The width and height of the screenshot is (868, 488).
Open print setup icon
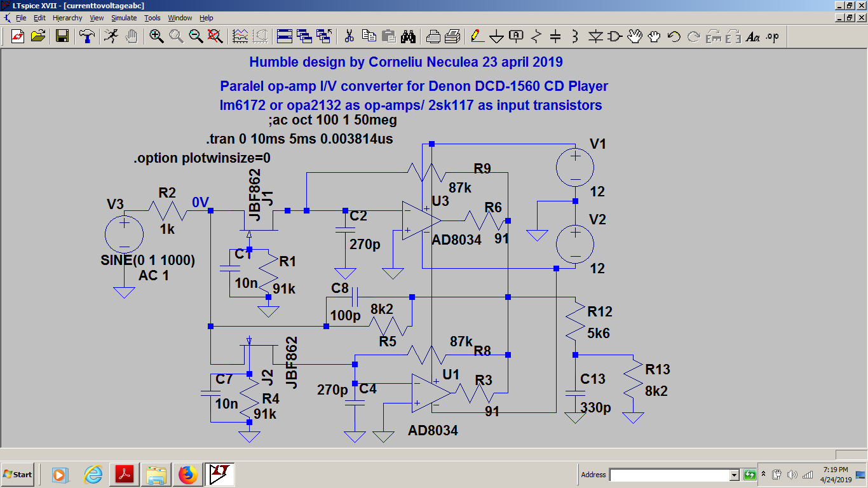tap(433, 36)
